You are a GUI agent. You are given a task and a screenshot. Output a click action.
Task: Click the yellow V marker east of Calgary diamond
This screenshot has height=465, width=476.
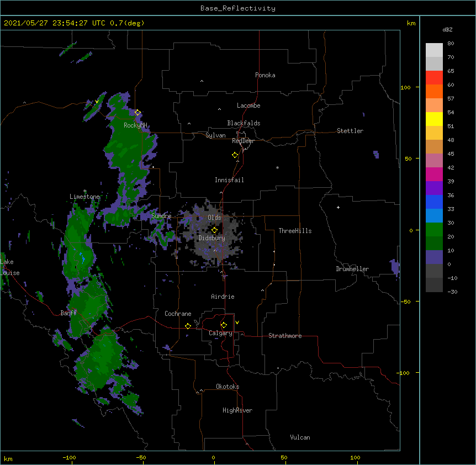(237, 323)
